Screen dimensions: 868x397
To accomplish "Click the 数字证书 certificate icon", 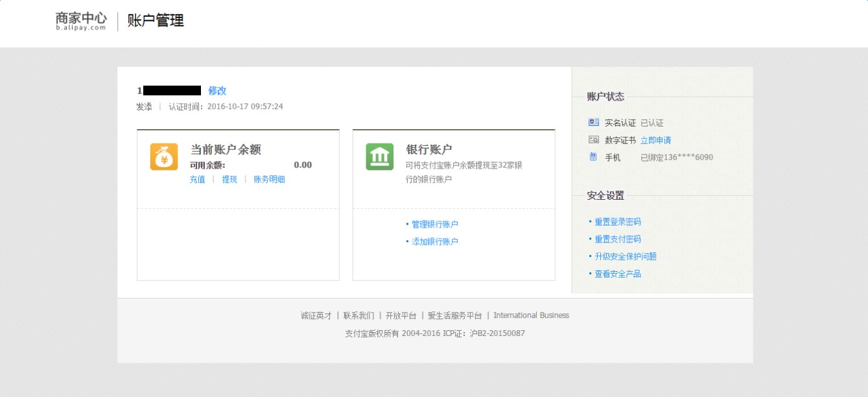I will point(593,139).
